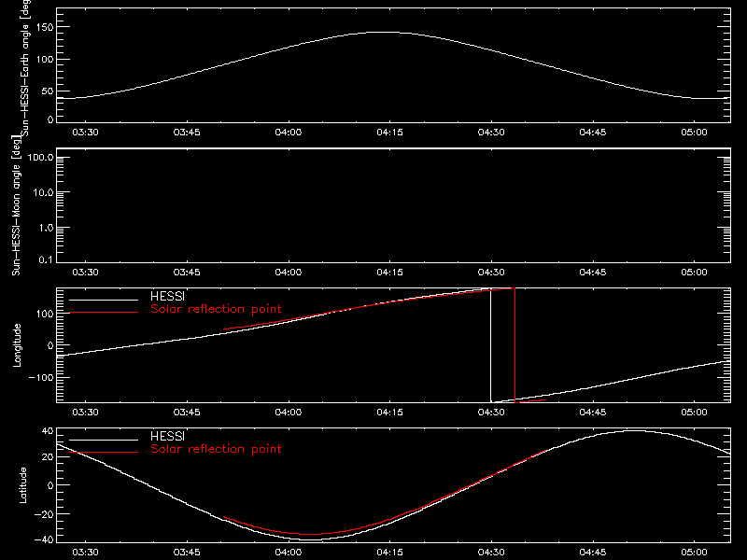Click 03:45 time label under Moon angle plot
This screenshot has width=747, height=560.
(187, 272)
